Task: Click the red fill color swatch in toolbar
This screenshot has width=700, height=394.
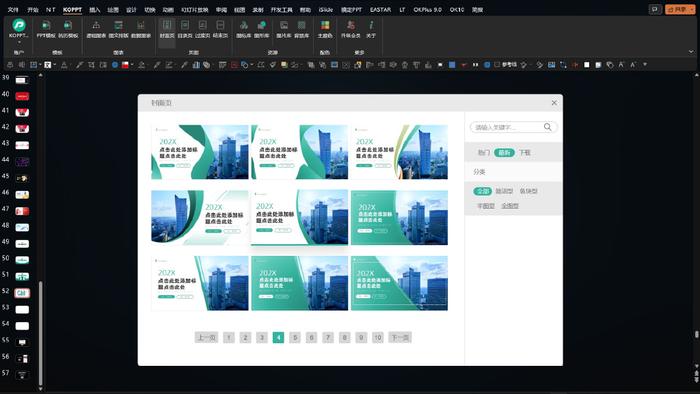Action: pos(125,65)
